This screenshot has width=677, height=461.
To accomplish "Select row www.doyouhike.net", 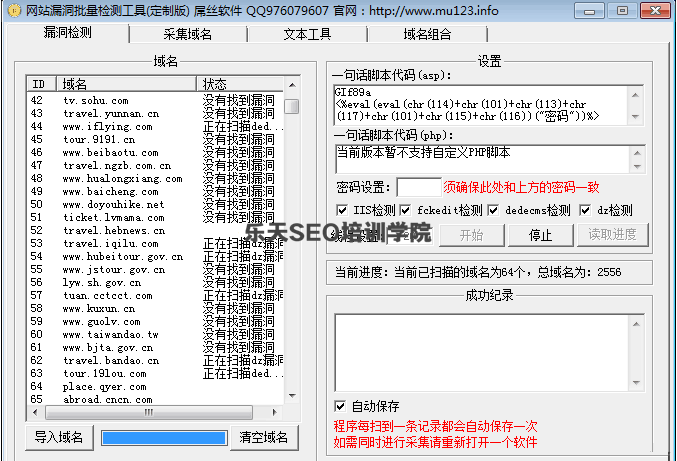I will click(155, 204).
